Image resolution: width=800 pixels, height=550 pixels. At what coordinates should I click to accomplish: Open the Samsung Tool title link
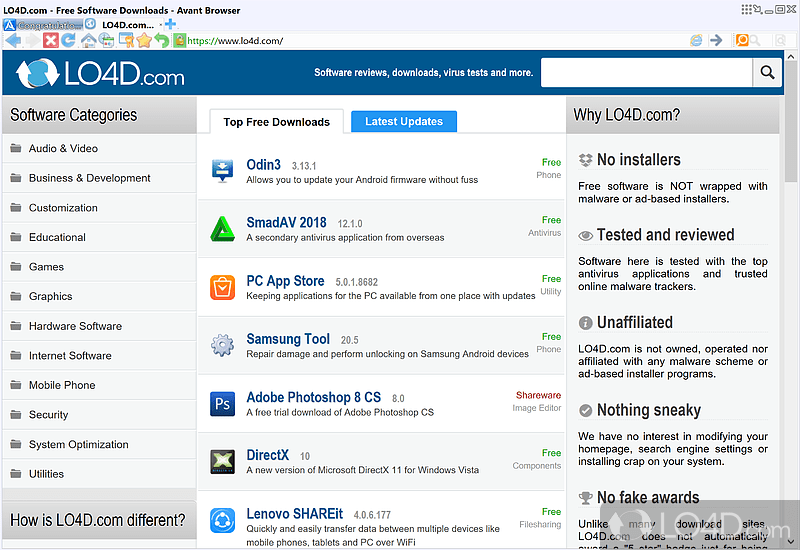(x=288, y=339)
